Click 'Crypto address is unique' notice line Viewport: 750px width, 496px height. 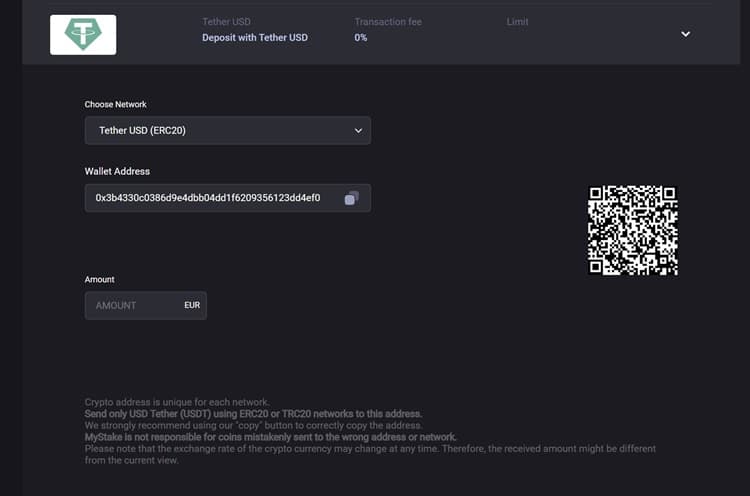point(177,402)
